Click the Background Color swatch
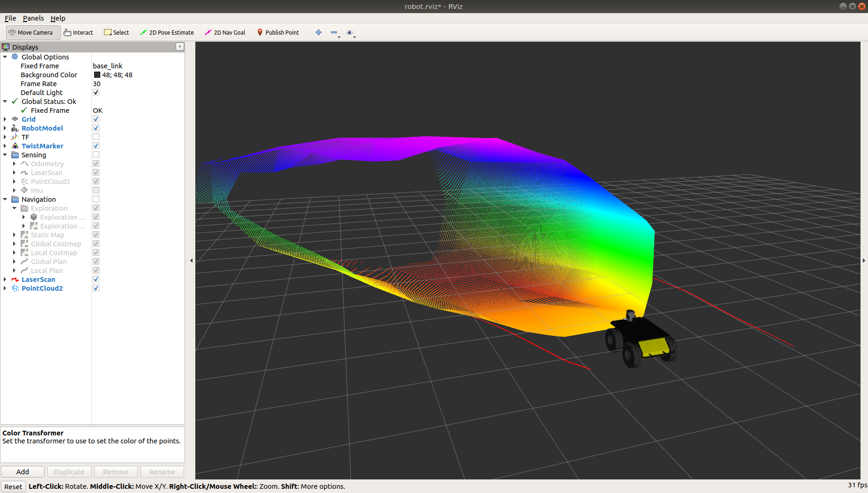This screenshot has width=868, height=493. 97,75
